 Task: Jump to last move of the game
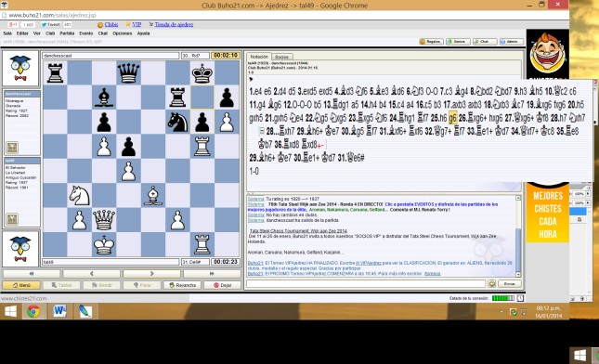(212, 274)
